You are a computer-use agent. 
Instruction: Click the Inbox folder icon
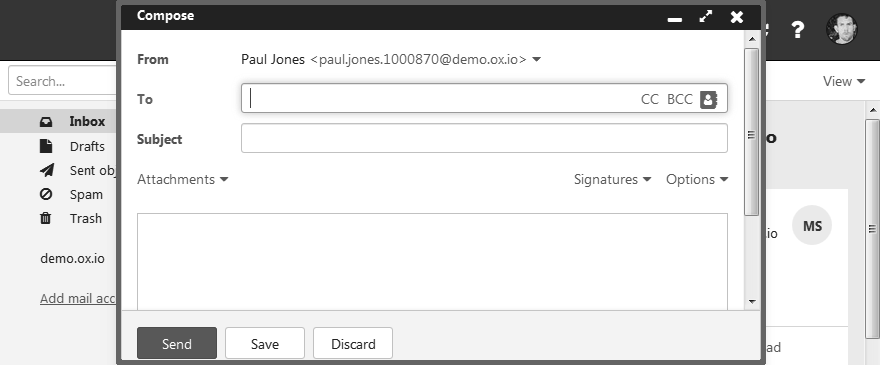click(x=46, y=121)
